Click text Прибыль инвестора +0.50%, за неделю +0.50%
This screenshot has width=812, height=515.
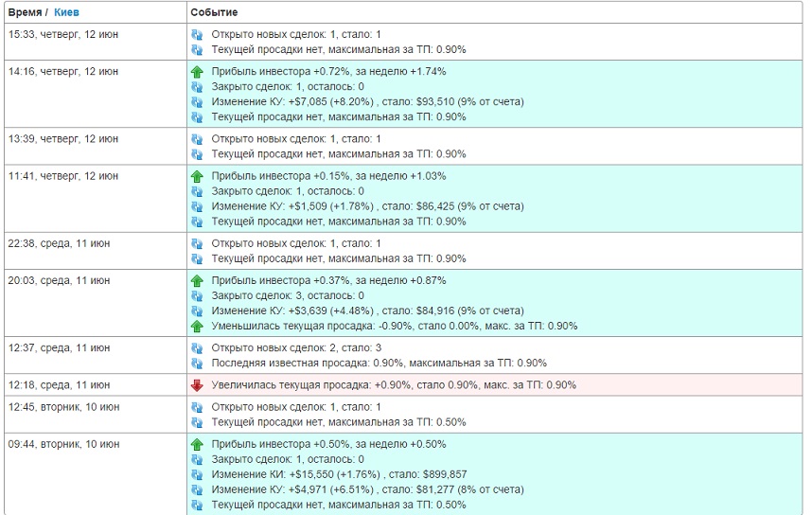[x=328, y=445]
